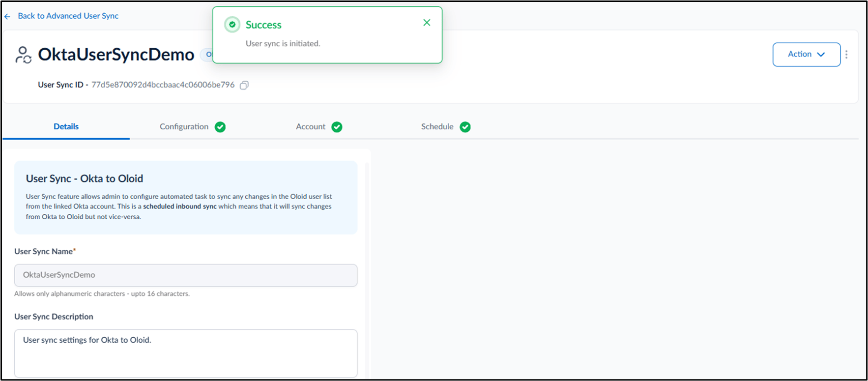Click the back arrow icon
This screenshot has height=381, width=868.
tap(7, 16)
